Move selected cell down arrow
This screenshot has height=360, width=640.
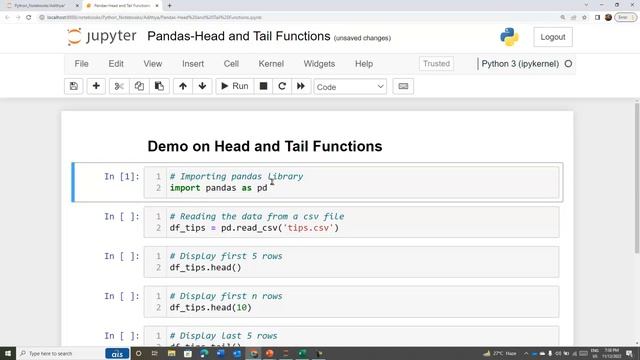coord(202,86)
